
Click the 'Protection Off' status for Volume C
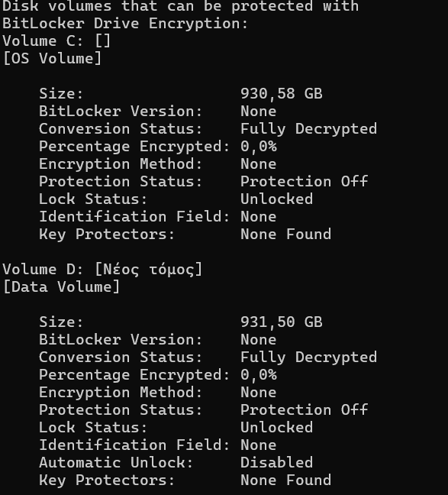tap(304, 182)
